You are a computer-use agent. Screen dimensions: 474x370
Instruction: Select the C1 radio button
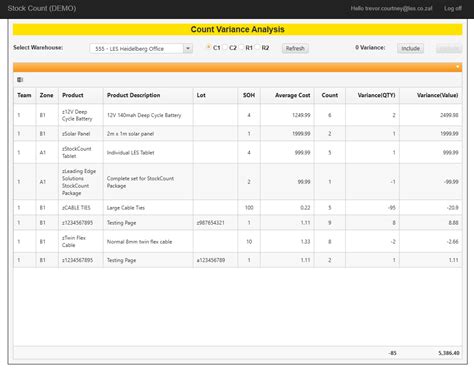point(209,47)
